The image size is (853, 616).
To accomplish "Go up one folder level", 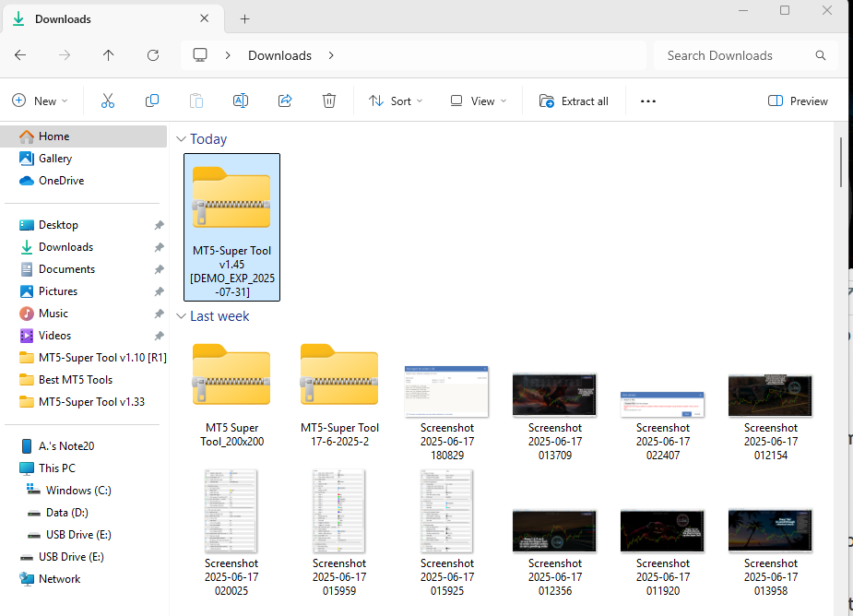I will point(108,55).
